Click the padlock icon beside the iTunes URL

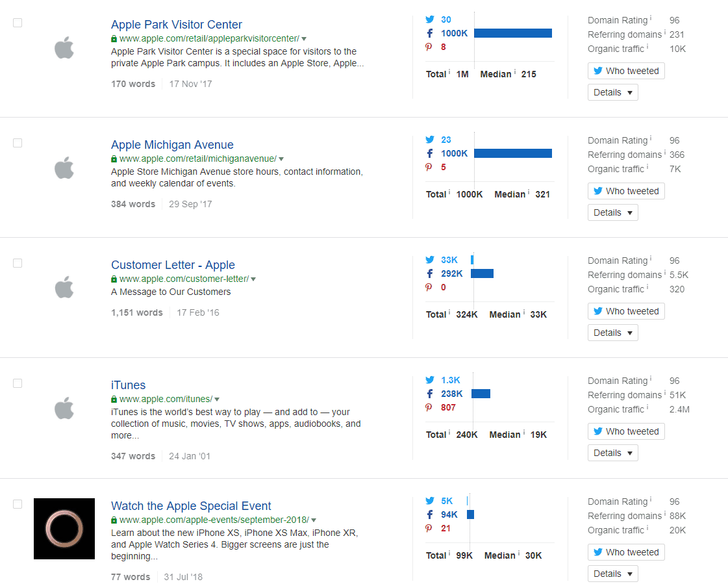point(114,399)
